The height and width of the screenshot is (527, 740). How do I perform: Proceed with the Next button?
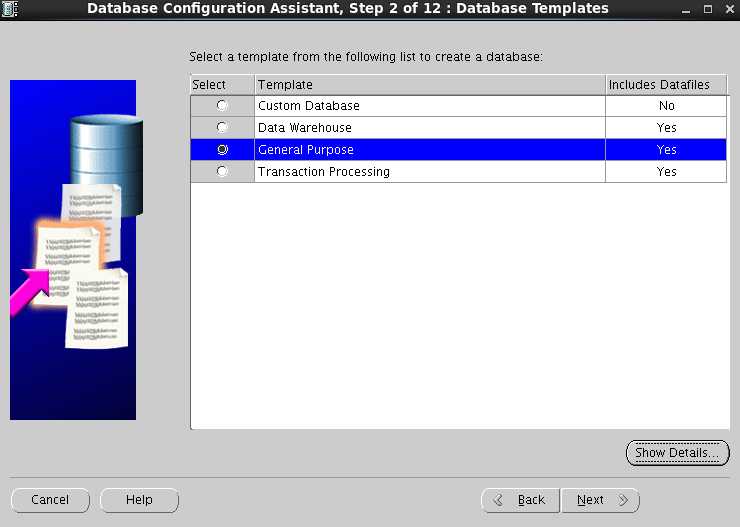600,500
